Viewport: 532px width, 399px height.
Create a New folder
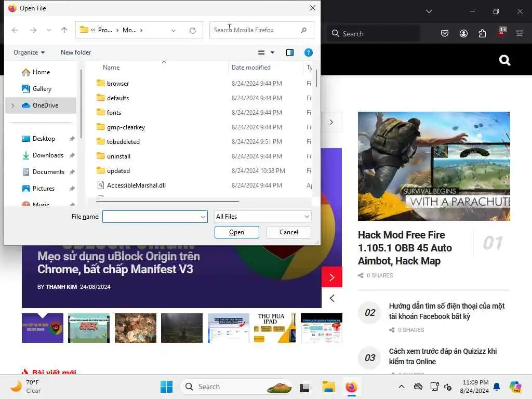76,52
